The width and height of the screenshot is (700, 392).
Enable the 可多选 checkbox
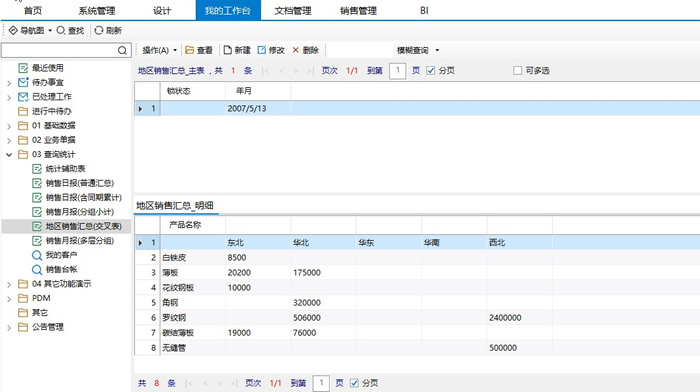pos(517,71)
